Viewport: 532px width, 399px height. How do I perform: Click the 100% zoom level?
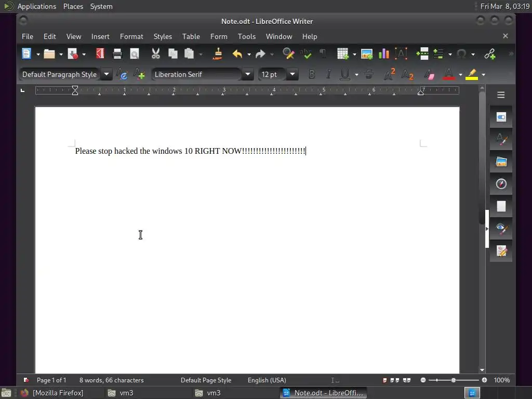502,380
